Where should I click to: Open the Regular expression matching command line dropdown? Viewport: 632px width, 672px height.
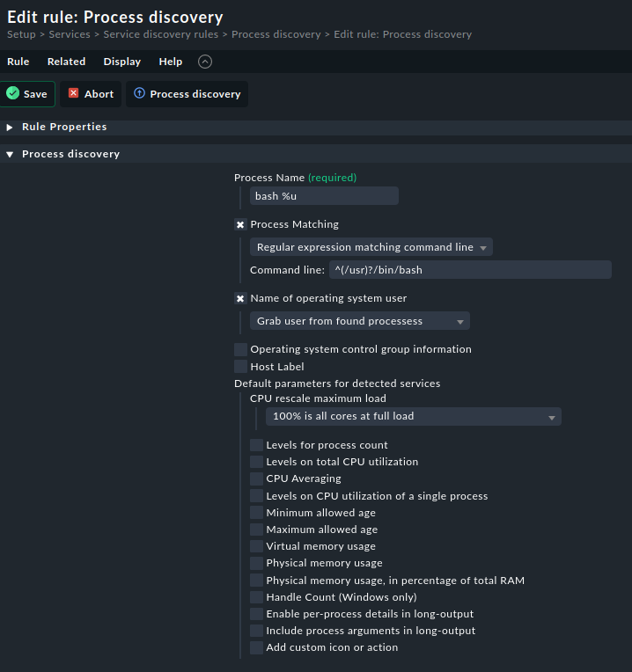[371, 247]
